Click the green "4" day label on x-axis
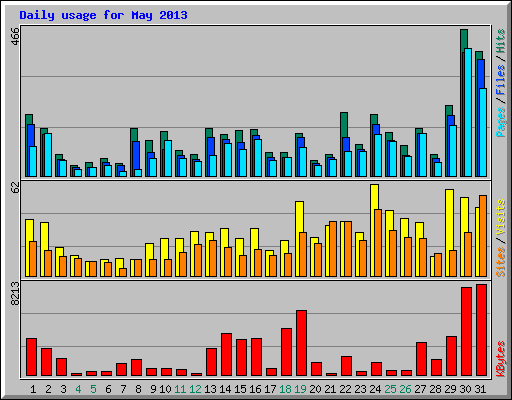This screenshot has height=400, width=512. (x=78, y=389)
